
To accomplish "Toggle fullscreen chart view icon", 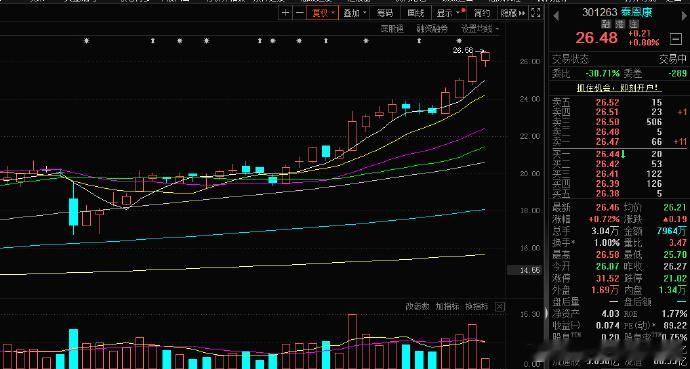I will (x=536, y=13).
